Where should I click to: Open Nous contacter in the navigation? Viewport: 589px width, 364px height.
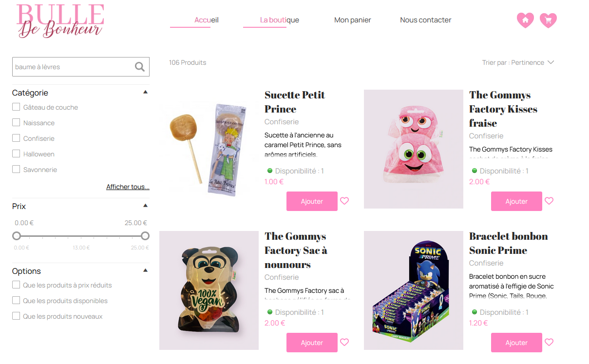pos(426,20)
